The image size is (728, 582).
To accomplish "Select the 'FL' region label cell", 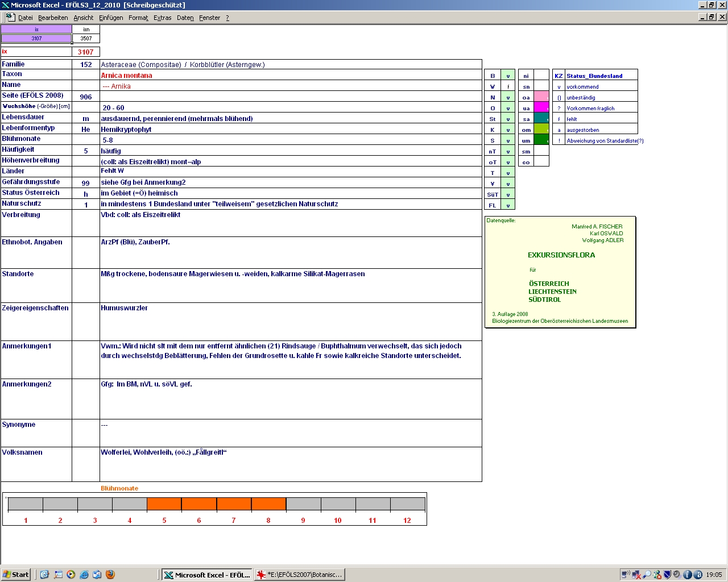I will click(x=493, y=205).
